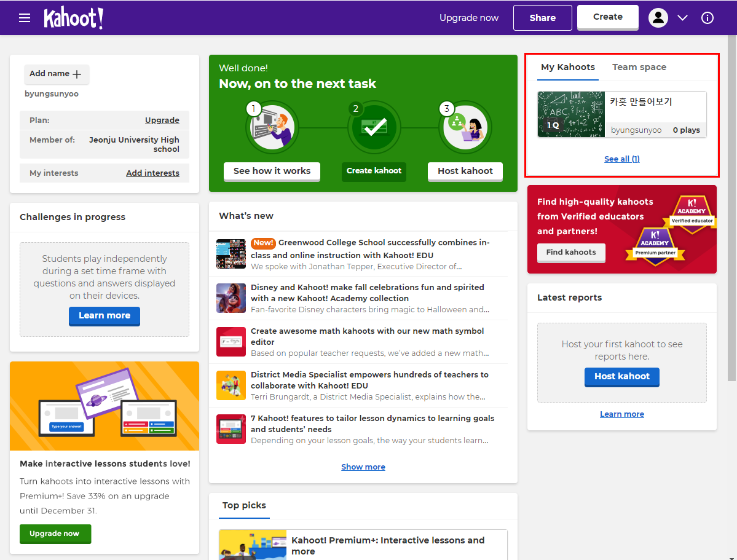Click the Academy Premium partner badge

(655, 246)
